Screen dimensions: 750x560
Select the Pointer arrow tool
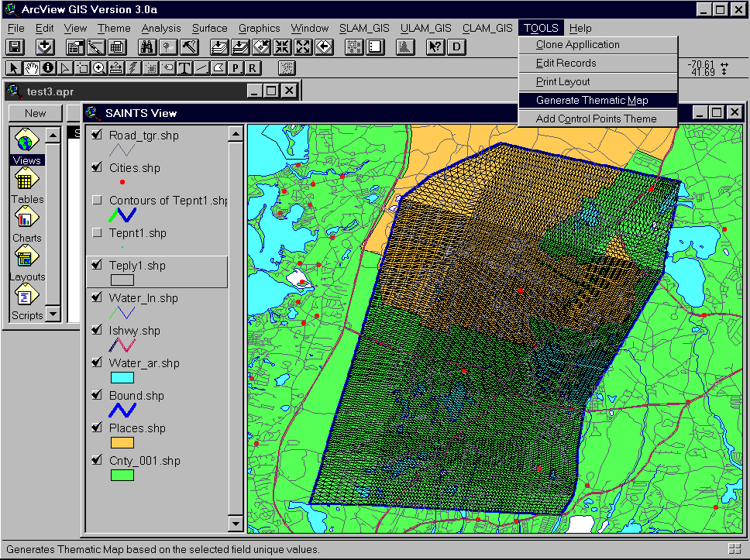coord(14,68)
